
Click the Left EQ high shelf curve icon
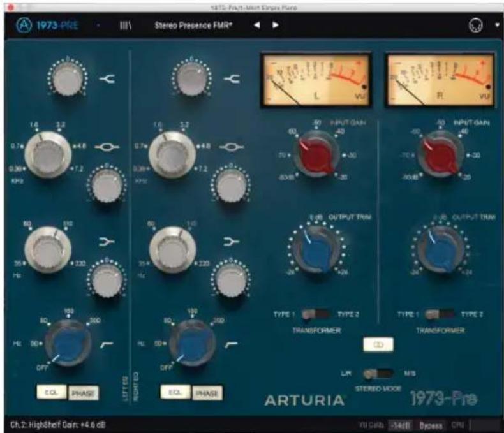click(107, 78)
